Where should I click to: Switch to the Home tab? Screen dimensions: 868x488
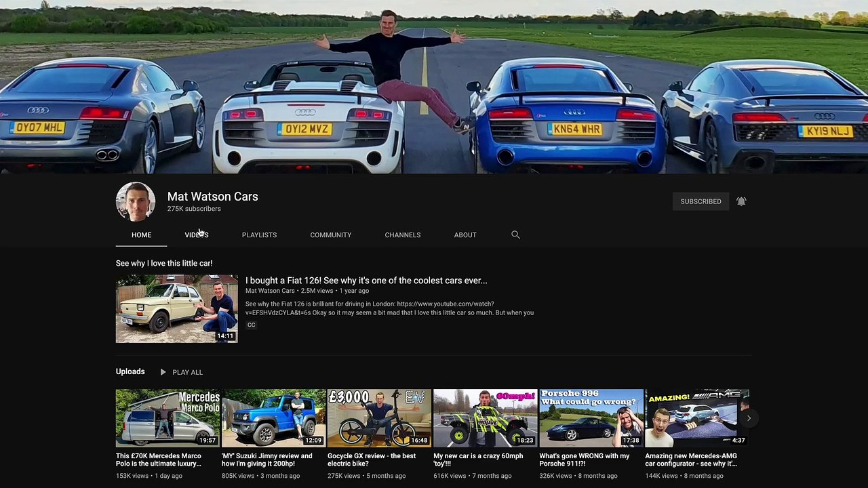click(141, 235)
